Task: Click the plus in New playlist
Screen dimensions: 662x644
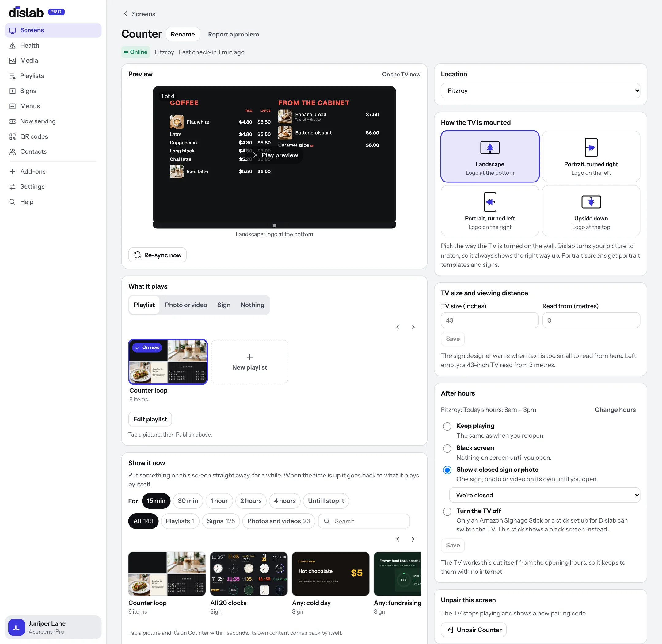Action: pos(249,357)
